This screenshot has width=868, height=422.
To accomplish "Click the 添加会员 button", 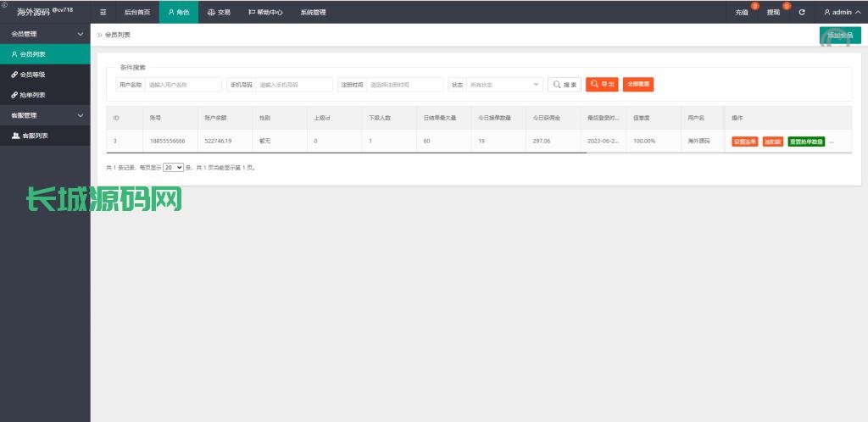I will click(839, 35).
